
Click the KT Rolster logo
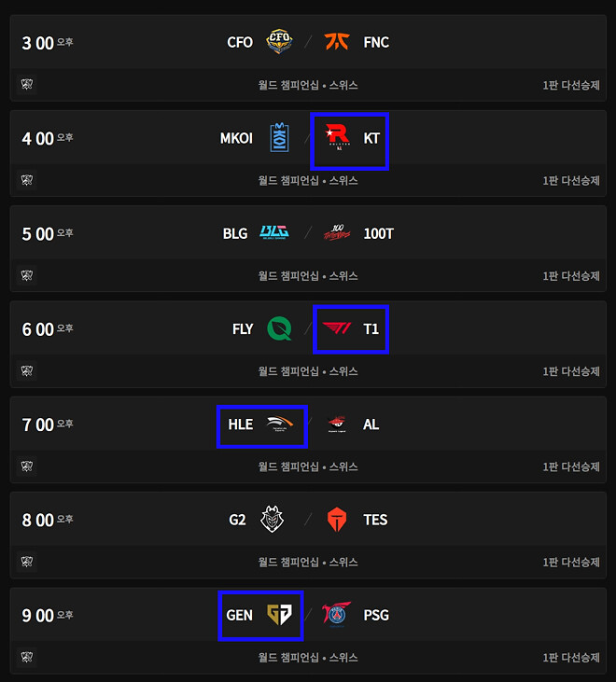pos(337,138)
